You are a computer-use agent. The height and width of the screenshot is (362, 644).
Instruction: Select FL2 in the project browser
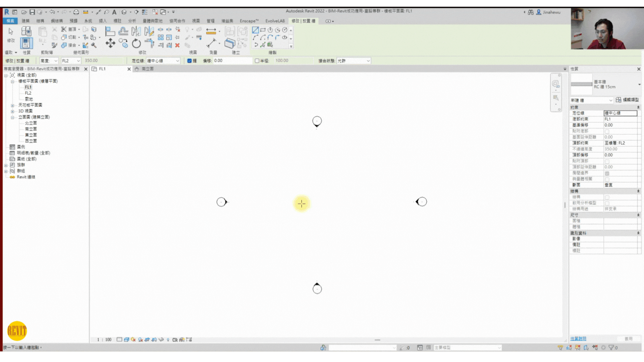pos(28,93)
